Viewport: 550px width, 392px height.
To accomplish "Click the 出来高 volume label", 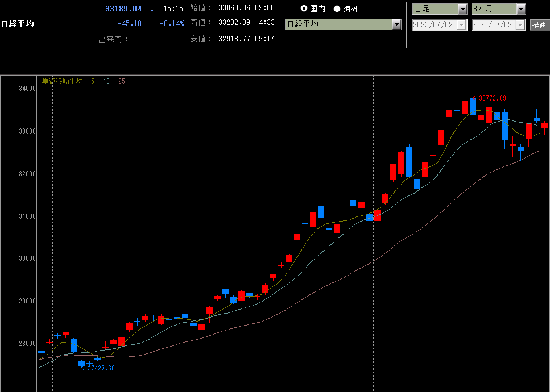I will (114, 39).
